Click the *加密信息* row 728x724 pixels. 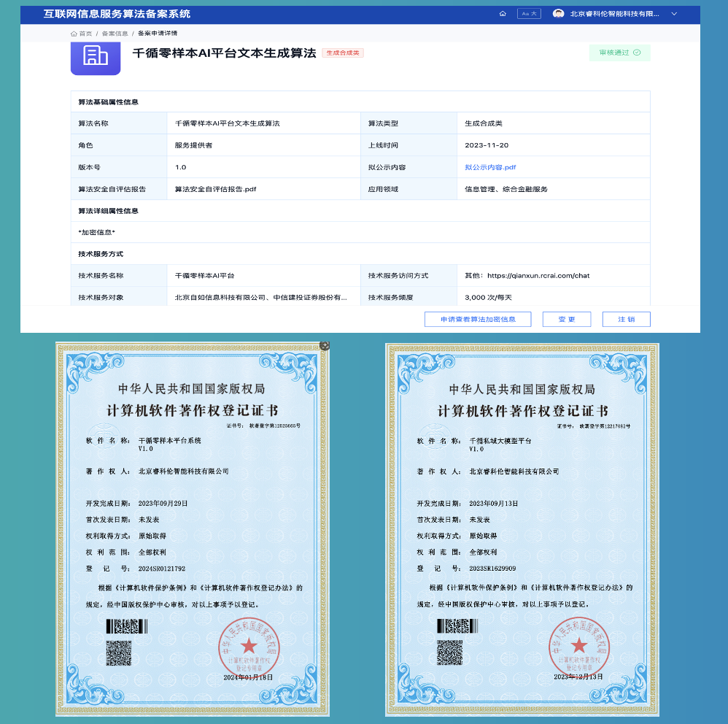pyautogui.click(x=360, y=232)
